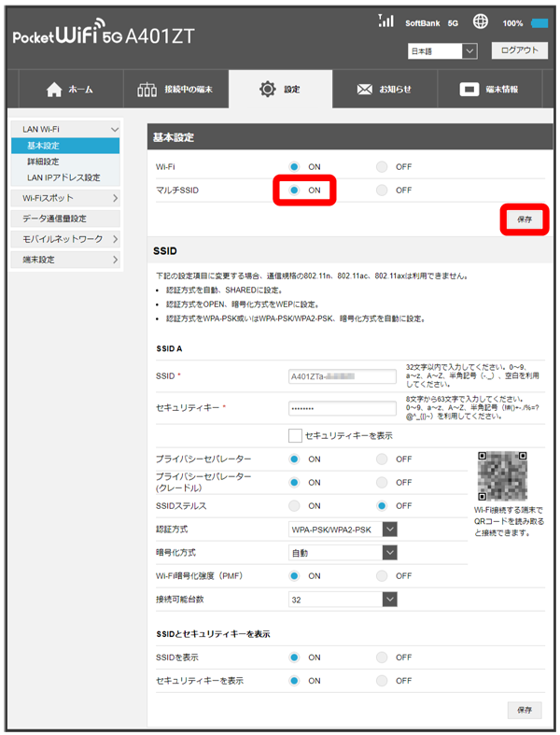560x735 pixels.
Task: Open the 接続中の端末 tab
Action: tap(175, 90)
